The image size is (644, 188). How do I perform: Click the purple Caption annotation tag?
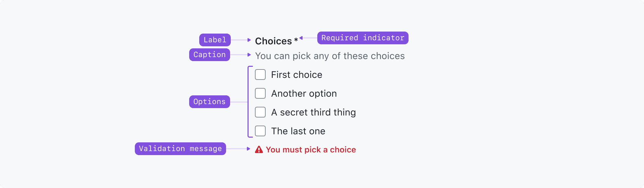click(x=209, y=55)
